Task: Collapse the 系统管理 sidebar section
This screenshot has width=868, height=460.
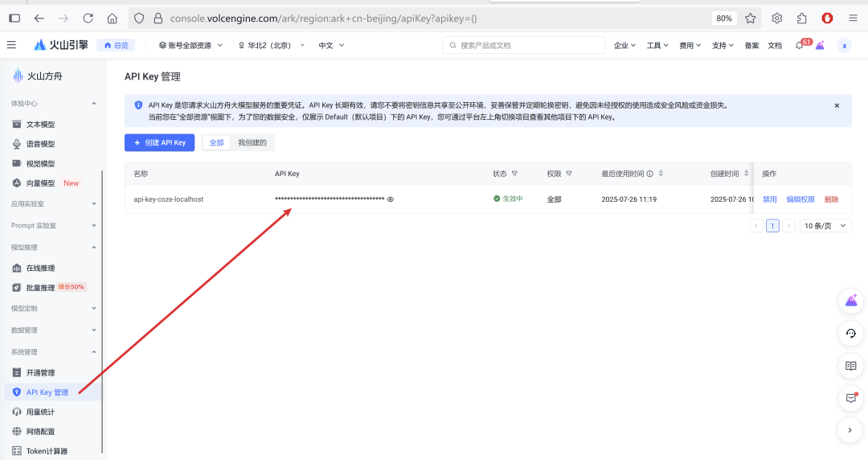Action: point(53,352)
